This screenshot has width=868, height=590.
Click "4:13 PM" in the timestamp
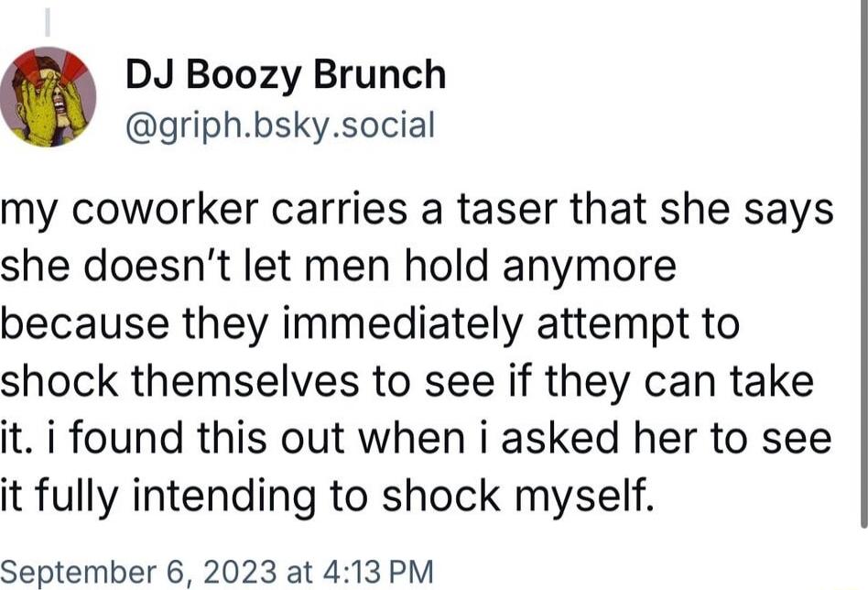378,571
